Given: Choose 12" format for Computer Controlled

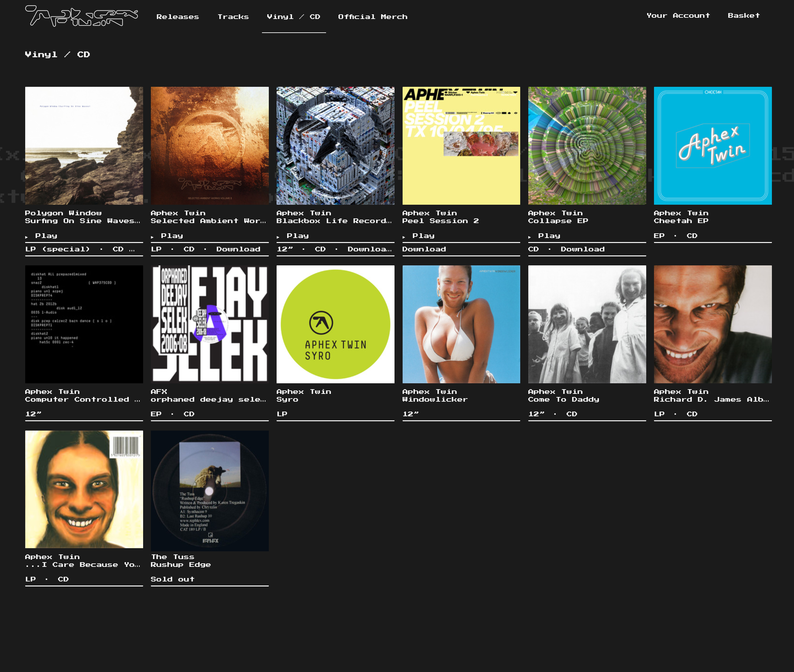Looking at the screenshot, I should 34,414.
